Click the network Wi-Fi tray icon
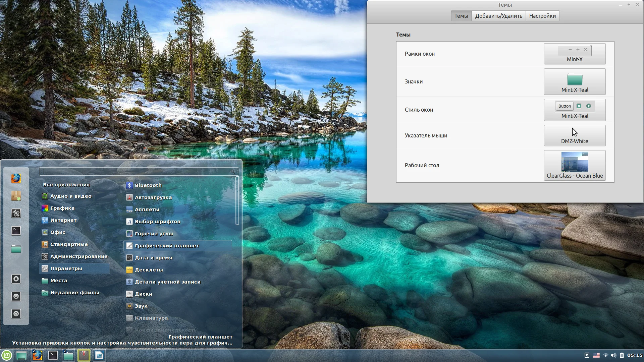 (605, 355)
